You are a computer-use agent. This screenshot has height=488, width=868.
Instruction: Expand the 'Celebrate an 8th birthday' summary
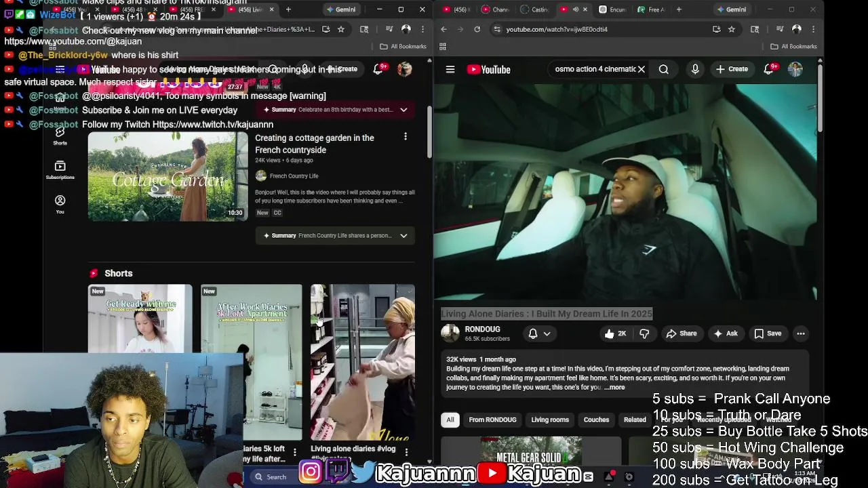(335, 109)
